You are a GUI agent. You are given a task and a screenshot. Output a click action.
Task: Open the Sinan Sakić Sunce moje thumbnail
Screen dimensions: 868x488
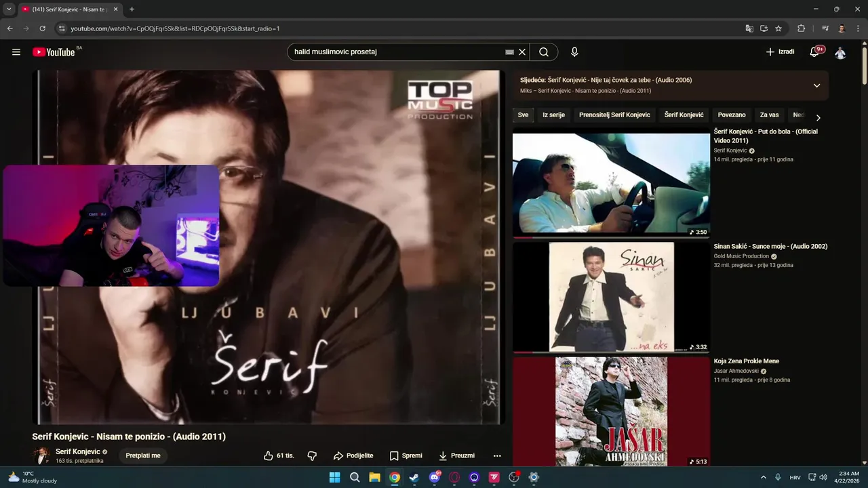611,298
